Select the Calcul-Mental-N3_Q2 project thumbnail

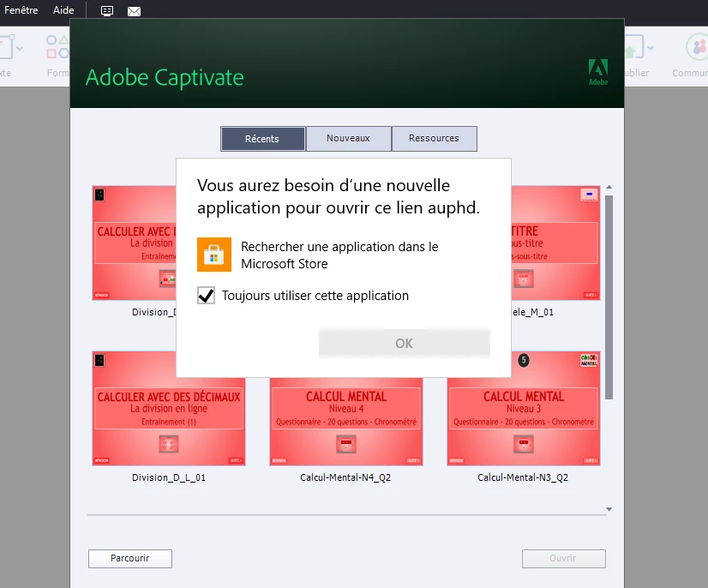pyautogui.click(x=524, y=409)
